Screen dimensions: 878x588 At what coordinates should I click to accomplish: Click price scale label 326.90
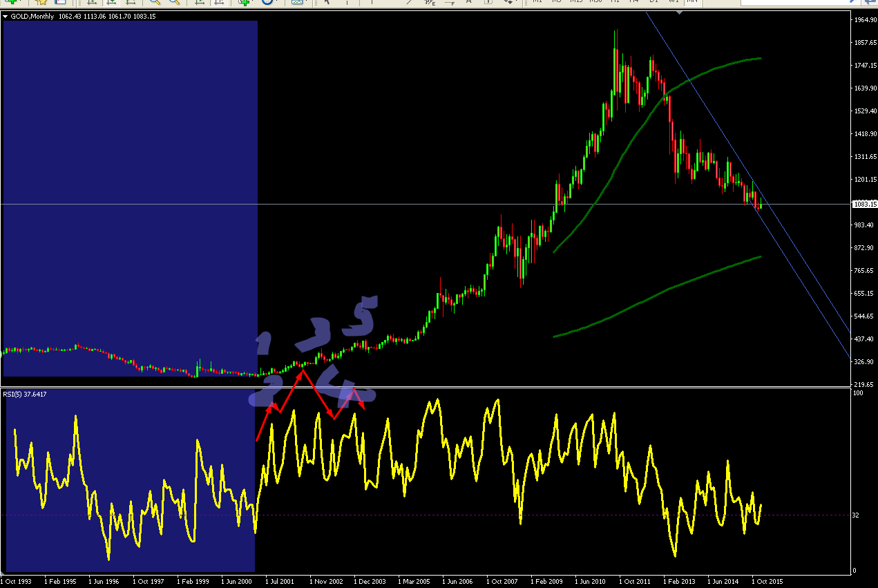(863, 361)
